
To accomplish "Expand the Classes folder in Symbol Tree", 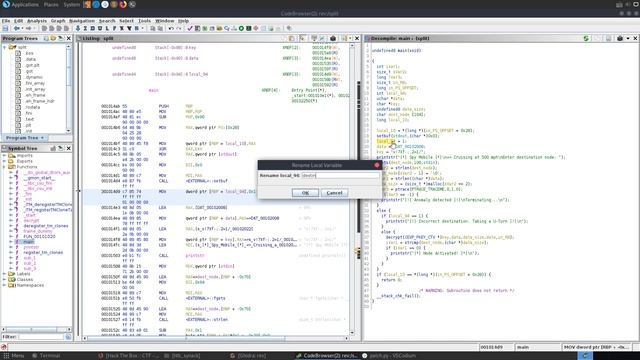I will click(5, 280).
